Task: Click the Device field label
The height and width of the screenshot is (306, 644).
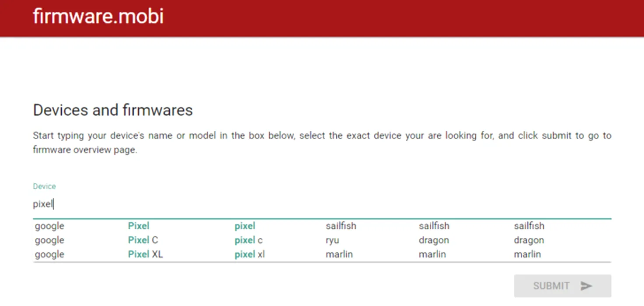Action: [44, 186]
